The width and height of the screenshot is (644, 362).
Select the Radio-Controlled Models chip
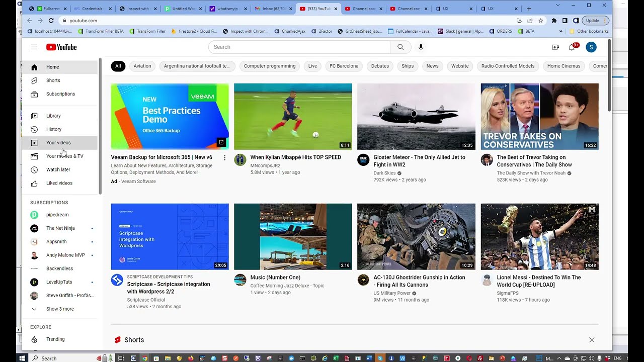(508, 66)
